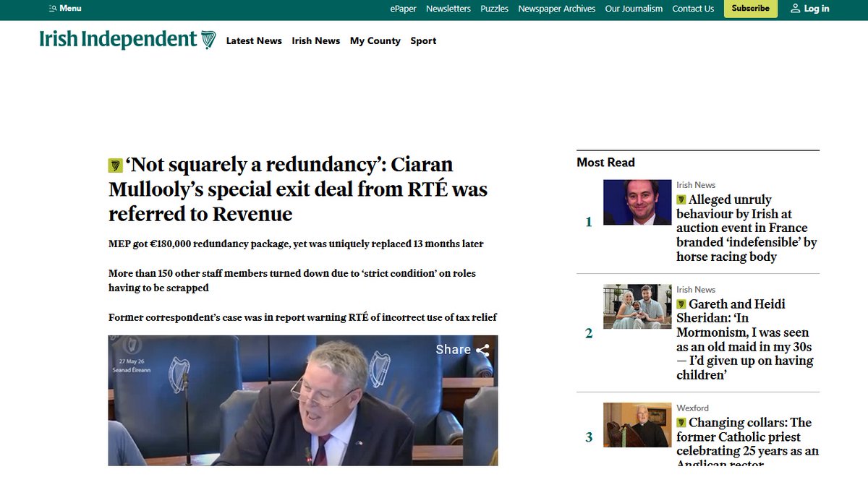Click the Log in link

pyautogui.click(x=817, y=9)
